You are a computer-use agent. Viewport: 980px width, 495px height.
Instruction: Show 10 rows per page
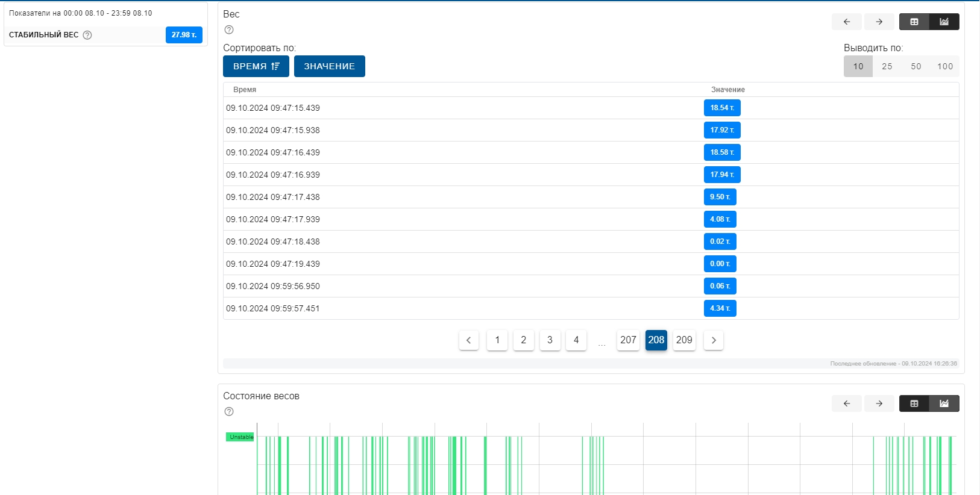[858, 66]
